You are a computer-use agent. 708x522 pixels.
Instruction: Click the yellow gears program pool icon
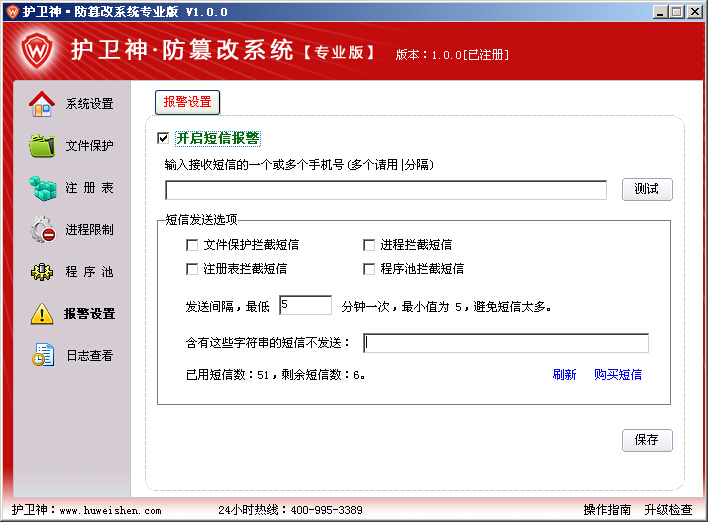point(42,271)
